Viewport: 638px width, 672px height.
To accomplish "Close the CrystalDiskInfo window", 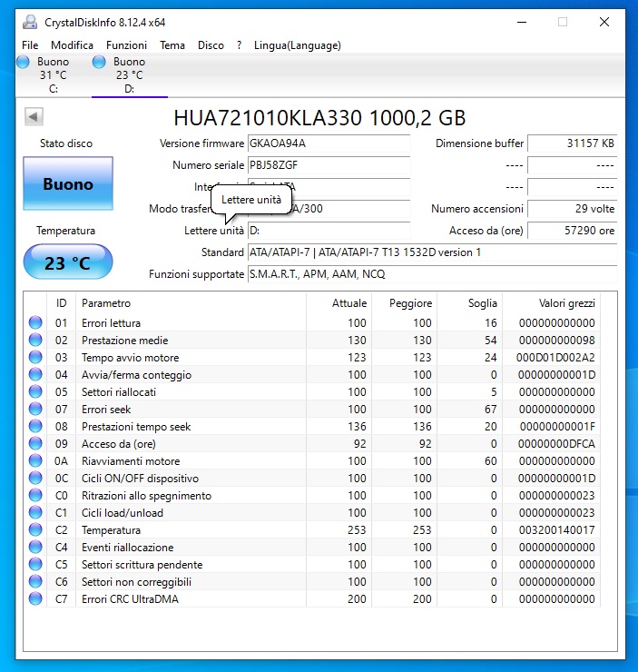I will pyautogui.click(x=604, y=23).
